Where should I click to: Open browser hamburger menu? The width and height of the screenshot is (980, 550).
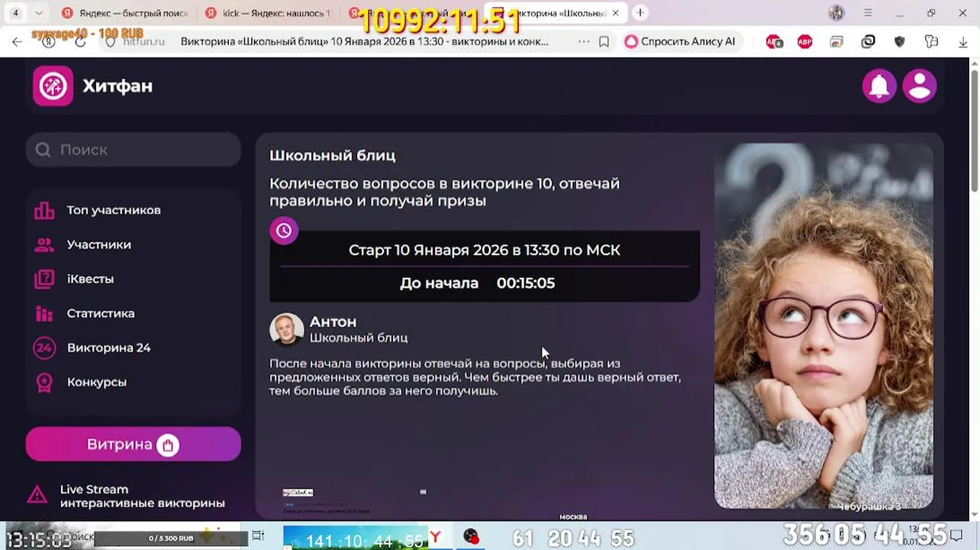tap(868, 13)
